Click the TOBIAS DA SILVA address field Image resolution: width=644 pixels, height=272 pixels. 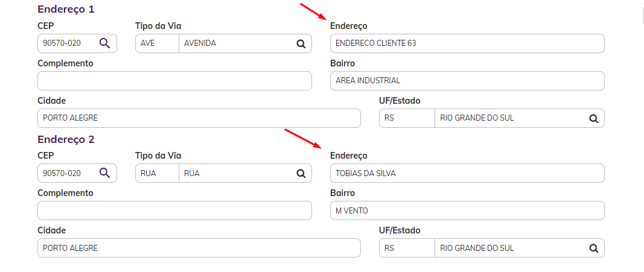[467, 173]
